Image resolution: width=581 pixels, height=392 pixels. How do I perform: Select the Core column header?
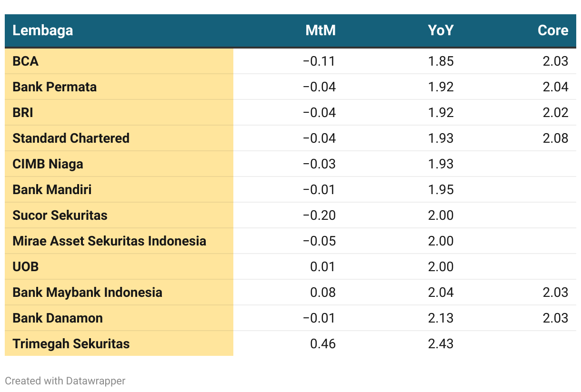pos(553,30)
